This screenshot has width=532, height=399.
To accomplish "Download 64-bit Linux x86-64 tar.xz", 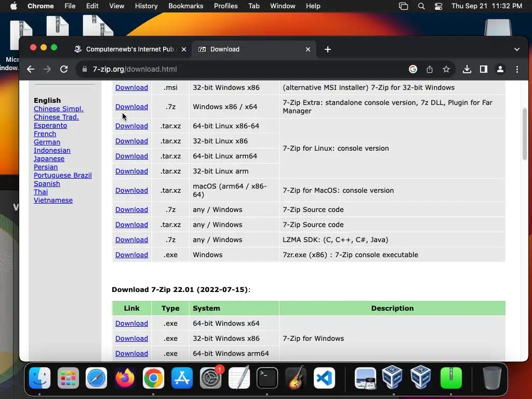I will [131, 126].
